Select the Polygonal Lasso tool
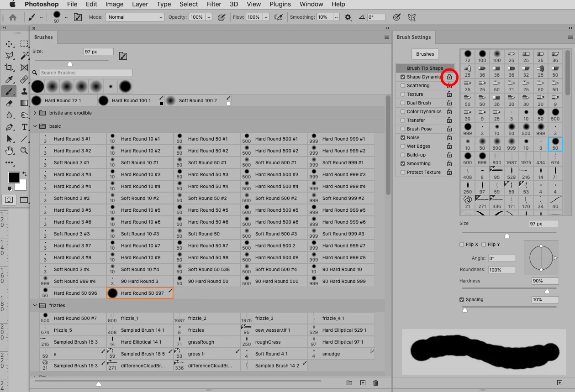Screen dimensions: 575x392 coord(9,56)
